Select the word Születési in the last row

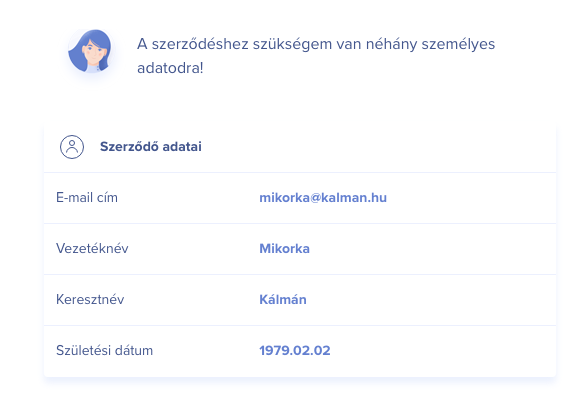[84, 350]
